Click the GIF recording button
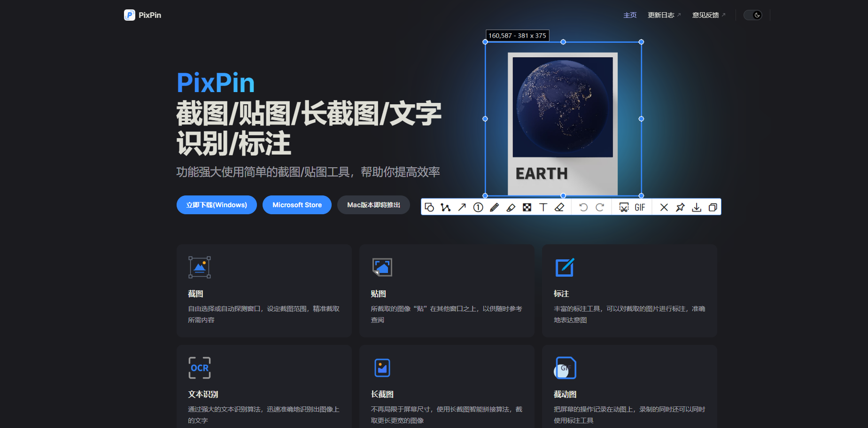The image size is (868, 428). tap(640, 207)
